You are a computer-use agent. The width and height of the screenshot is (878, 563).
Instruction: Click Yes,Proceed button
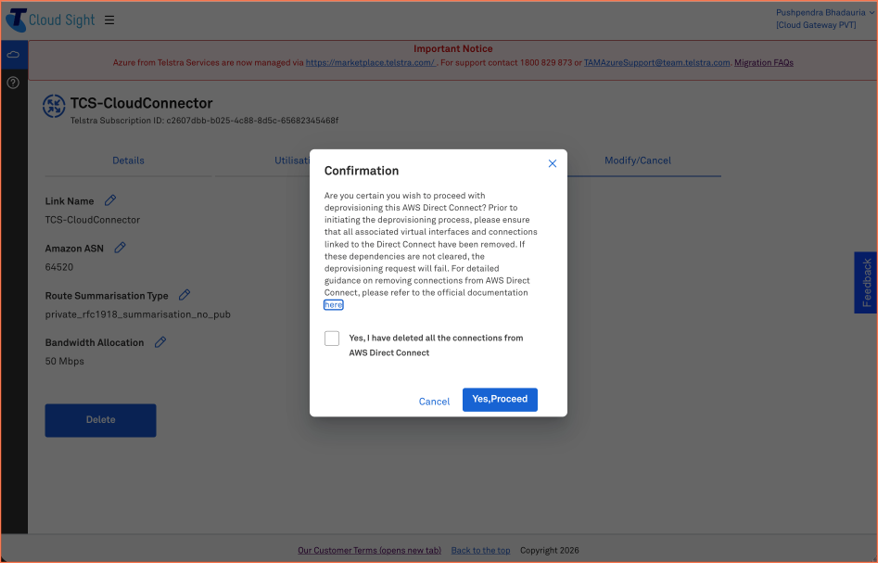[500, 399]
